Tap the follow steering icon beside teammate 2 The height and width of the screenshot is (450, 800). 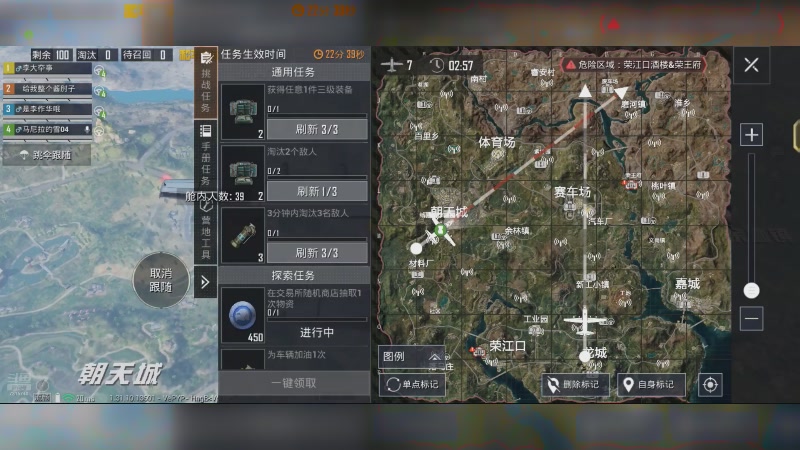[x=100, y=92]
